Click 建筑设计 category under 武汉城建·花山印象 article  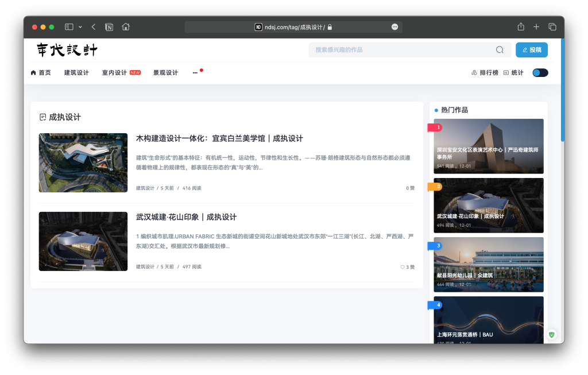coord(145,267)
